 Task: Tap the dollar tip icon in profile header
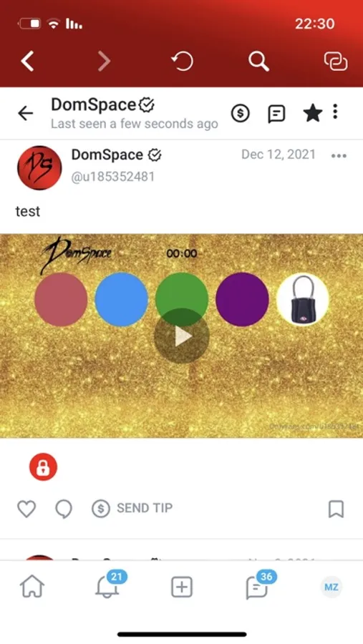click(240, 113)
